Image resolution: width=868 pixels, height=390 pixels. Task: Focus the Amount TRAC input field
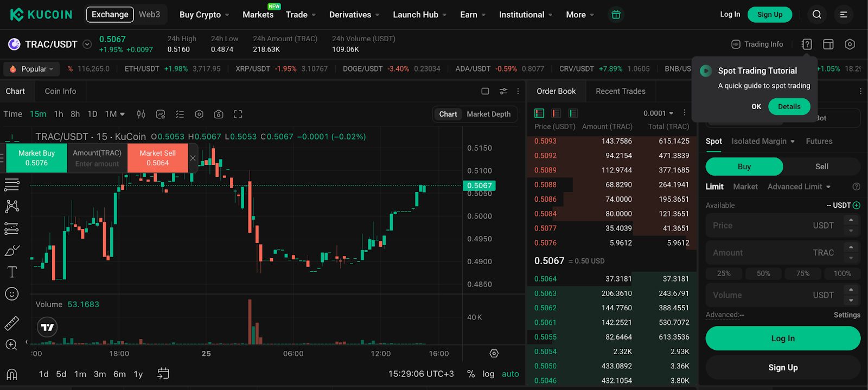click(783, 253)
